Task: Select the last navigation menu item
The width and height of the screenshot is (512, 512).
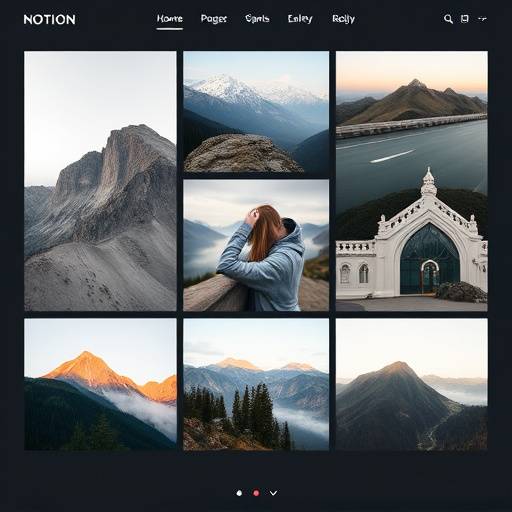Action: point(343,19)
